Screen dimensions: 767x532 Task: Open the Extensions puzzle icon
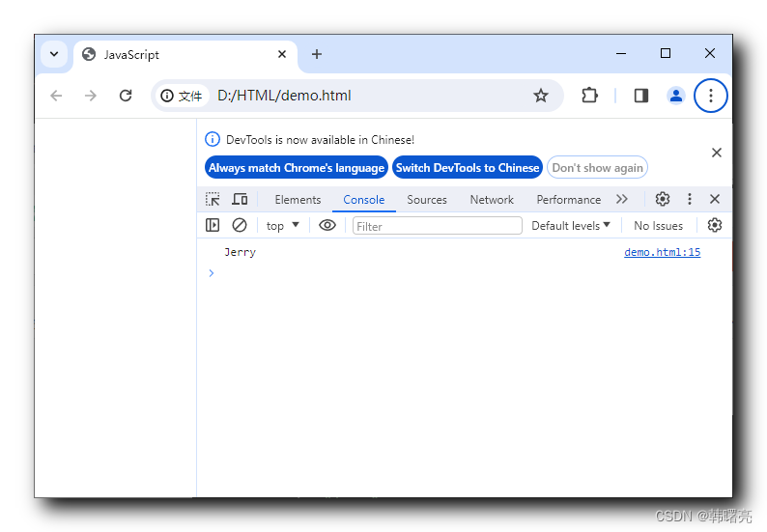pyautogui.click(x=589, y=96)
